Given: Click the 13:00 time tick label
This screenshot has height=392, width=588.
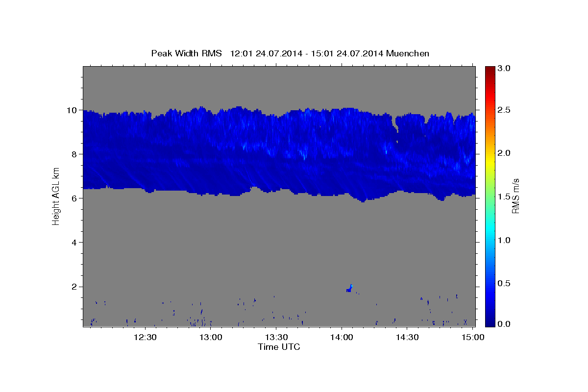Looking at the screenshot, I should pos(211,337).
